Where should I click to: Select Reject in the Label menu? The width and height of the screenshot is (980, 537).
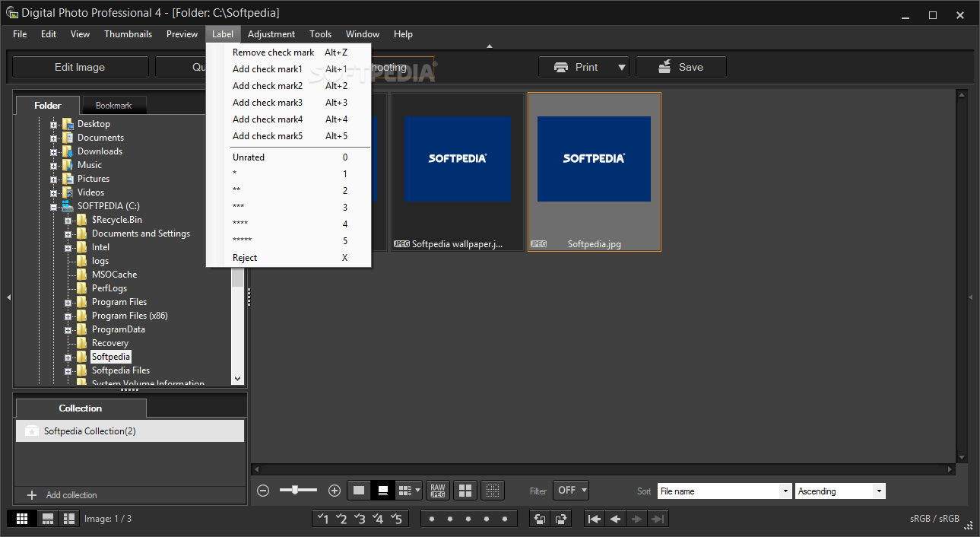coord(243,257)
